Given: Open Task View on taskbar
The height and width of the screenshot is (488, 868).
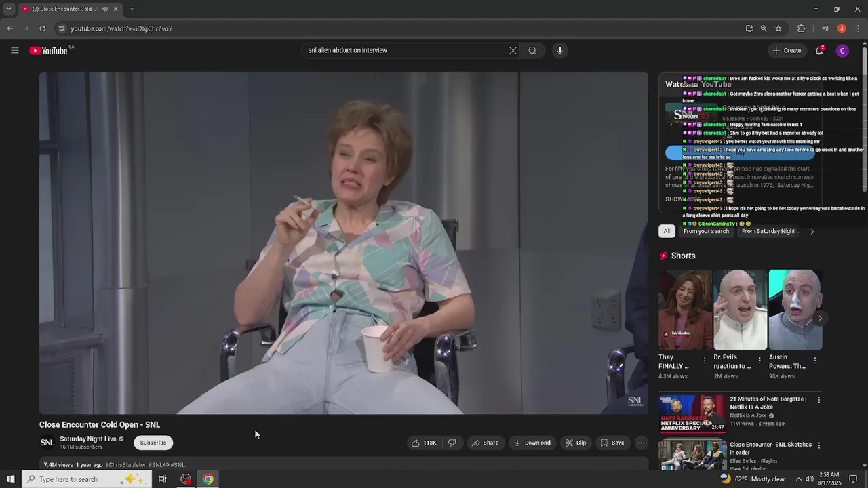Looking at the screenshot, I should [x=163, y=479].
